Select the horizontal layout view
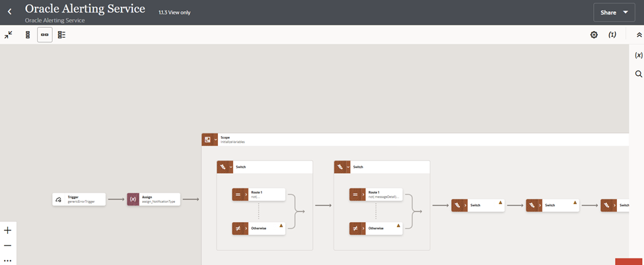Viewport: 644px width, 265px height. pyautogui.click(x=45, y=35)
